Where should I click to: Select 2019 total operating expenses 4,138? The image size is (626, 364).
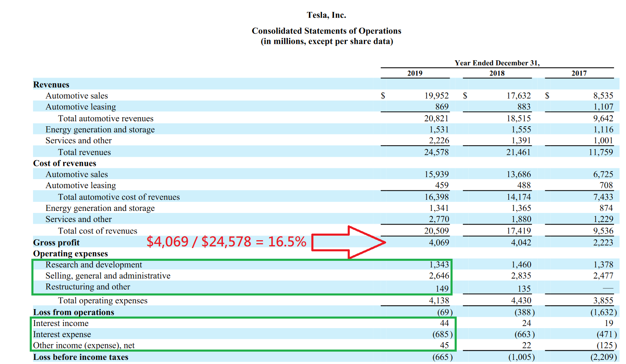[439, 301]
